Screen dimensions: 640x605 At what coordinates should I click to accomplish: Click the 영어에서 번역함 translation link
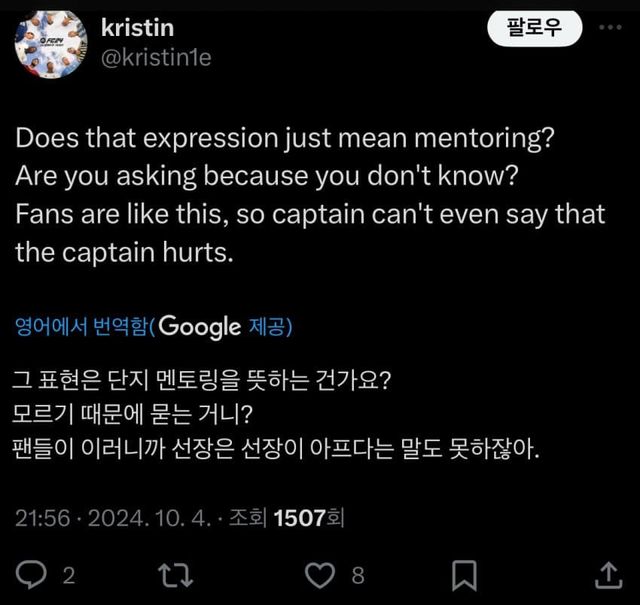point(84,327)
